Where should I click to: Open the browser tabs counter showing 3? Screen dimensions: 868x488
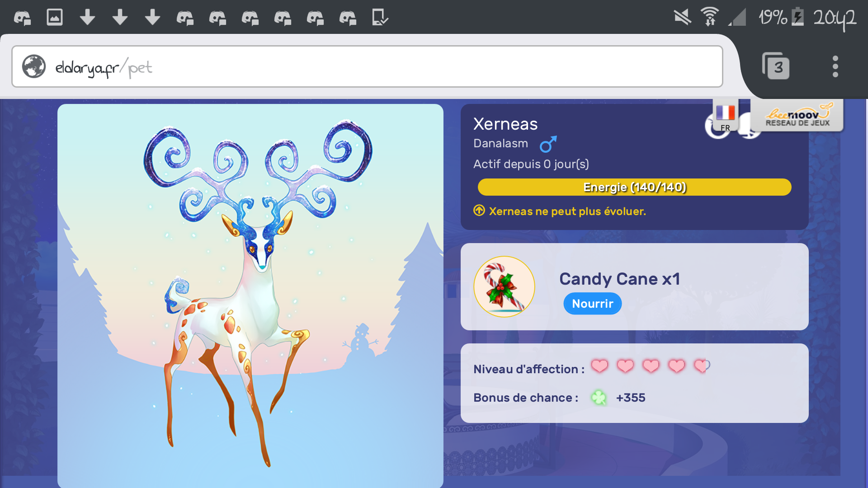[776, 66]
